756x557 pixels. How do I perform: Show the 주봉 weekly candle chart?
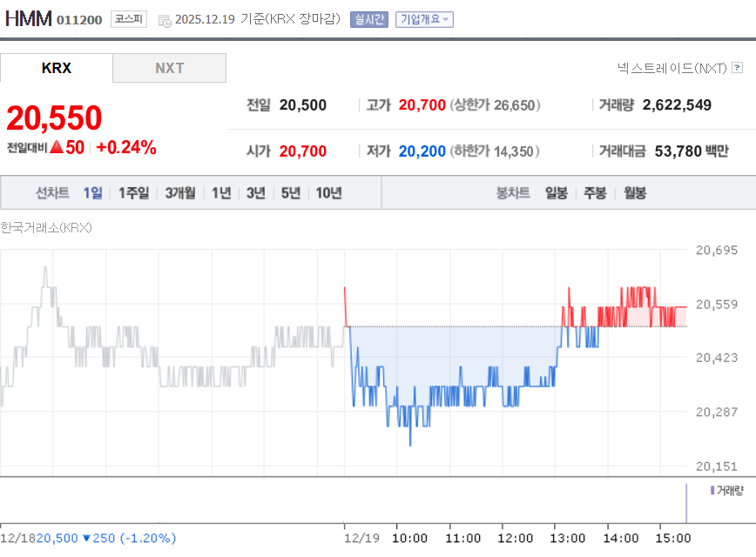[x=595, y=192]
